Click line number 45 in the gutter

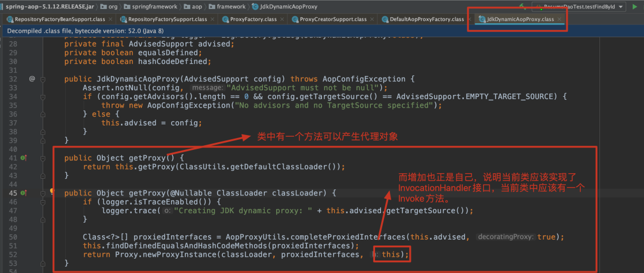pos(13,193)
